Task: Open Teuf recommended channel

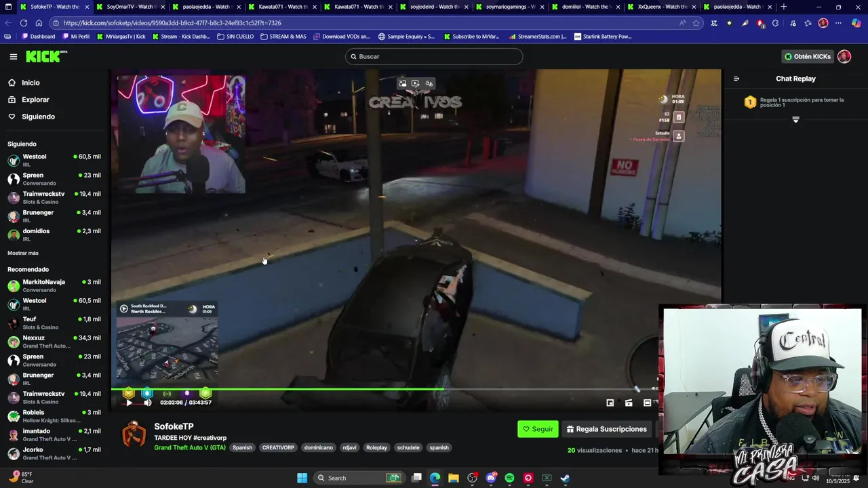Action: (54, 323)
